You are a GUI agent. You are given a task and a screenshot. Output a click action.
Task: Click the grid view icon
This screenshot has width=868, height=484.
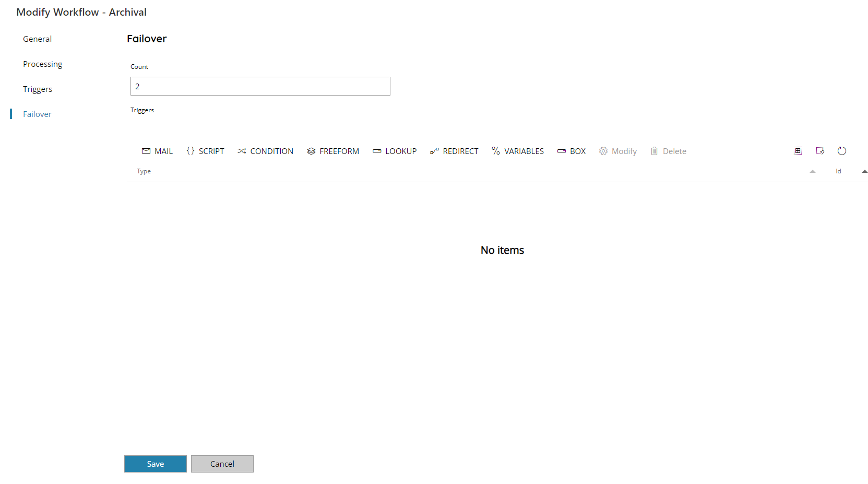click(x=798, y=151)
